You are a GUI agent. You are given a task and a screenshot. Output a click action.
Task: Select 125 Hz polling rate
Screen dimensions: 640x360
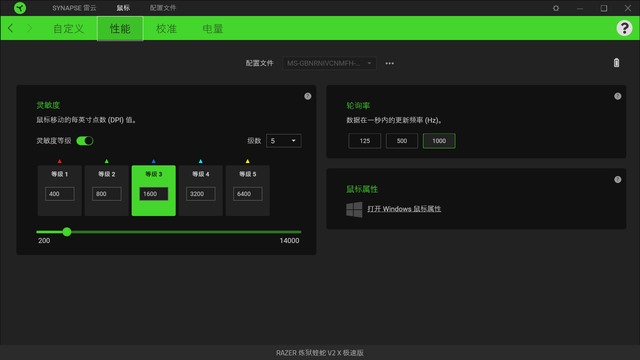tap(364, 141)
